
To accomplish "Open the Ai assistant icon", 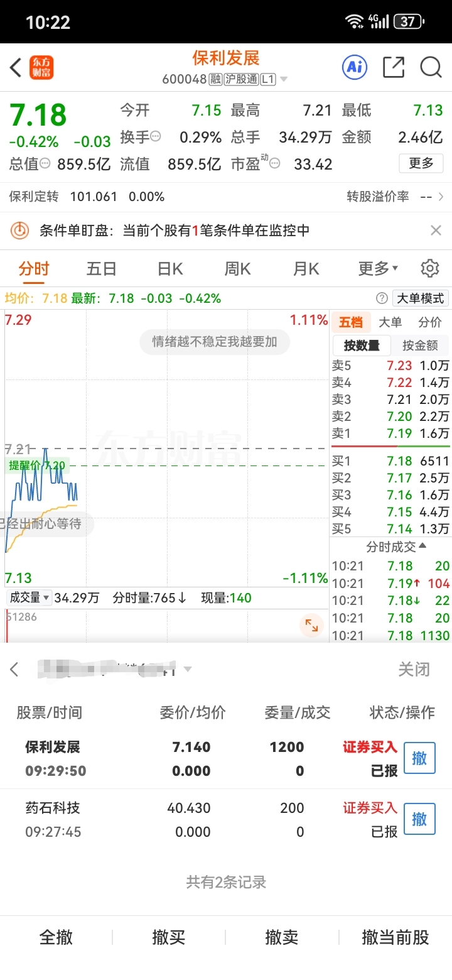I will [355, 67].
